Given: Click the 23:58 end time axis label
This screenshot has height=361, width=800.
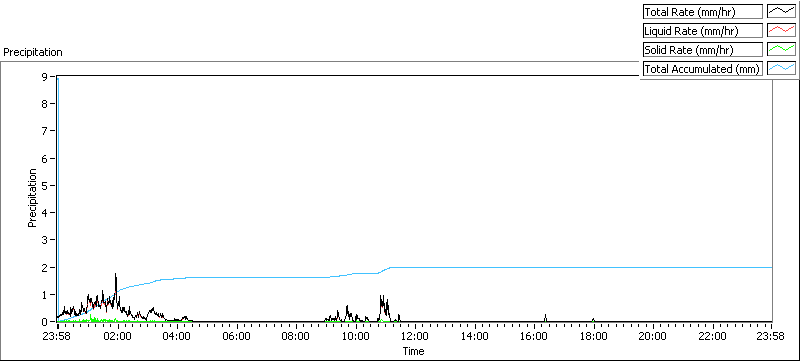Looking at the screenshot, I should (772, 336).
